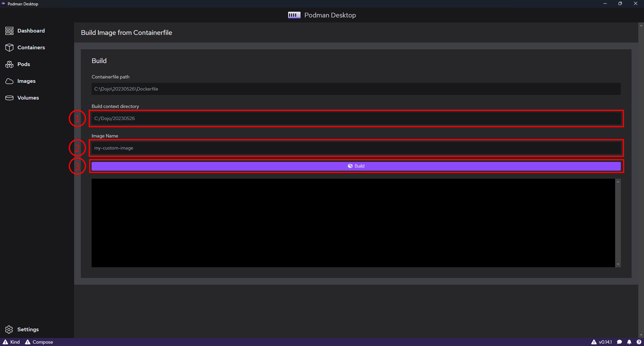Open Volumes via the disk icon
Image resolution: width=644 pixels, height=346 pixels.
pyautogui.click(x=9, y=98)
